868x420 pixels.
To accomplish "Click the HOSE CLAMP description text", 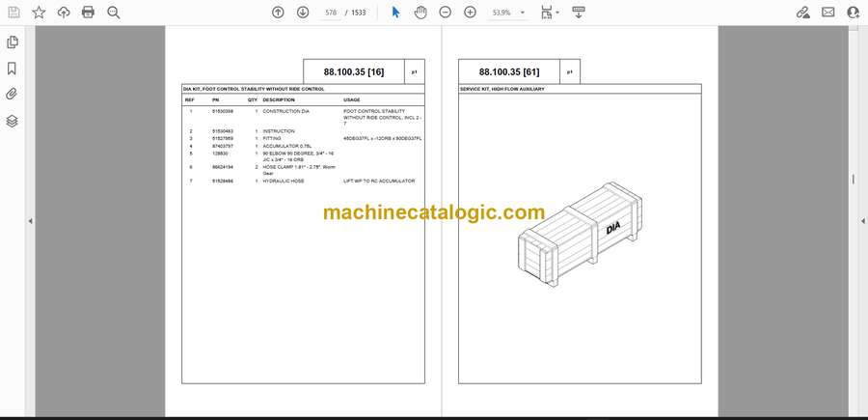I will (299, 170).
